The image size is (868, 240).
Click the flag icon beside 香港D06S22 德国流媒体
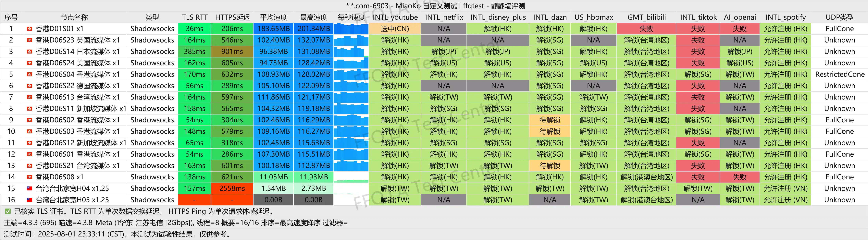coord(30,86)
